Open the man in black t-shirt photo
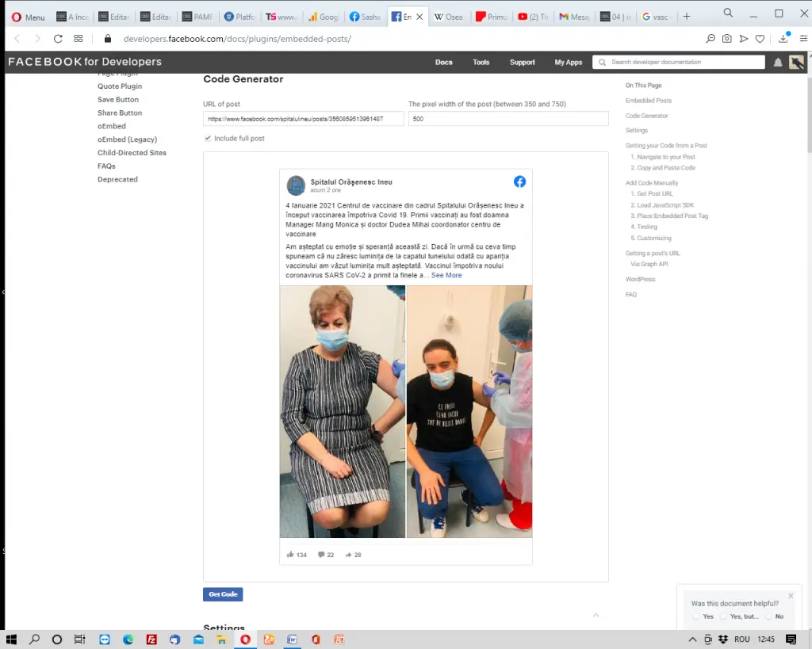This screenshot has width=812, height=649. 469,411
